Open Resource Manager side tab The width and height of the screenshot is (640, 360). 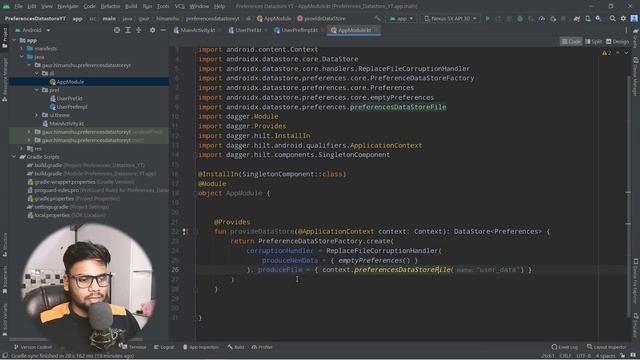pos(5,80)
